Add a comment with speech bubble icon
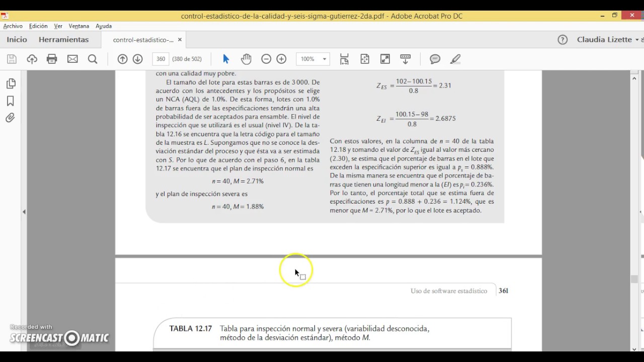The width and height of the screenshot is (644, 362). [x=435, y=59]
